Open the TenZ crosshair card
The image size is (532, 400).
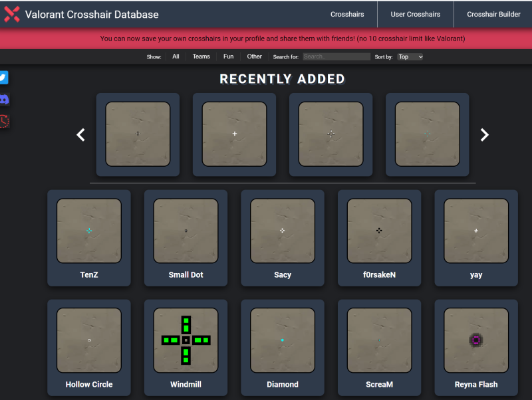coord(89,237)
